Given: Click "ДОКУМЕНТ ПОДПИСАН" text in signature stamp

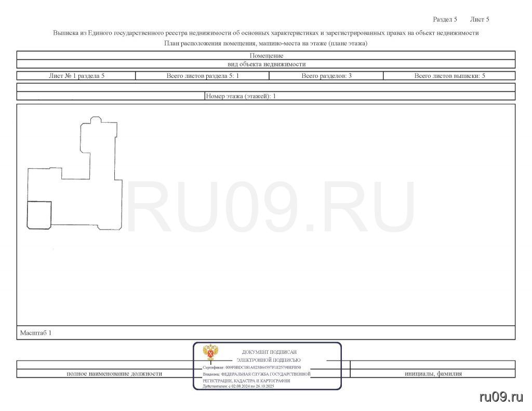Looking at the screenshot, I should (x=269, y=352).
